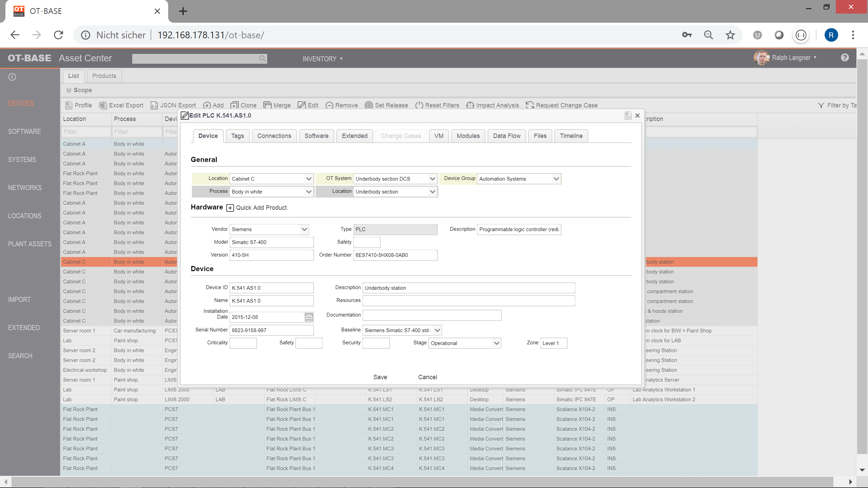Image resolution: width=868 pixels, height=488 pixels.
Task: Click Request Change Case icon
Action: [x=530, y=105]
